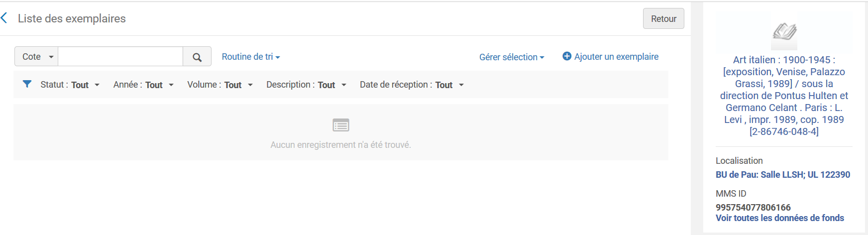Screen dimensions: 868x235
Task: Click the empty list records icon
Action: pyautogui.click(x=341, y=125)
